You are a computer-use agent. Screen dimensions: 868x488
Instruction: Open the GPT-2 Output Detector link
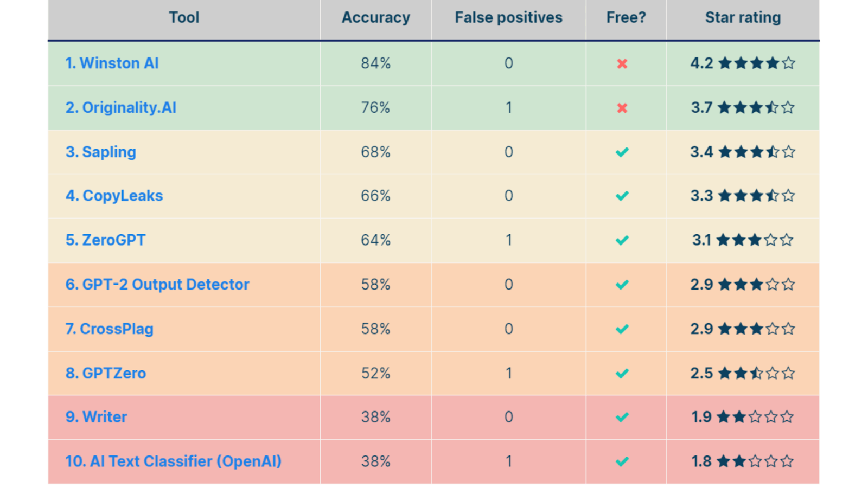[157, 285]
